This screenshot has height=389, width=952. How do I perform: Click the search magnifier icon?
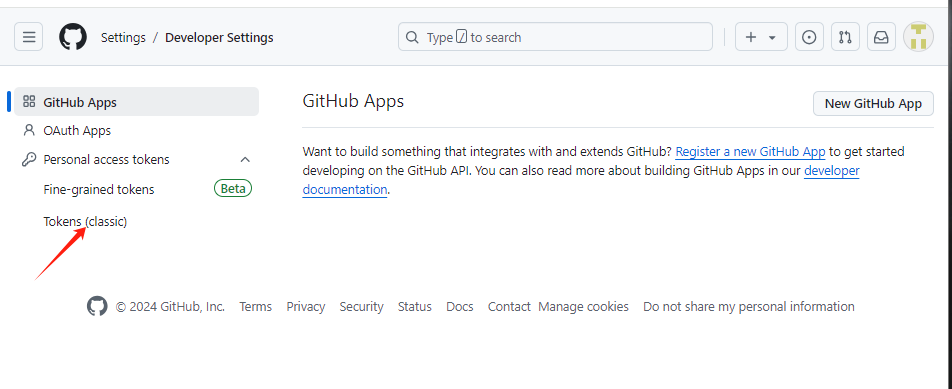pos(412,37)
